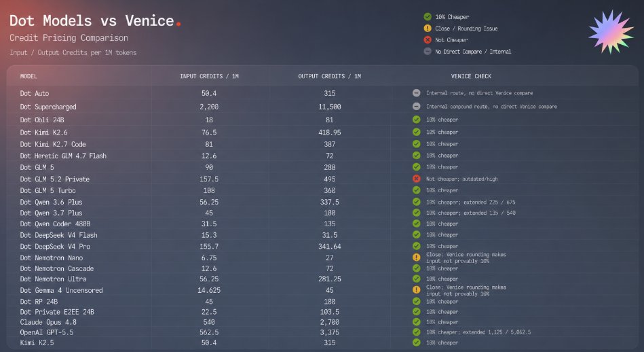Click the 157.5 input credits value
This screenshot has width=644, height=352.
pos(209,179)
